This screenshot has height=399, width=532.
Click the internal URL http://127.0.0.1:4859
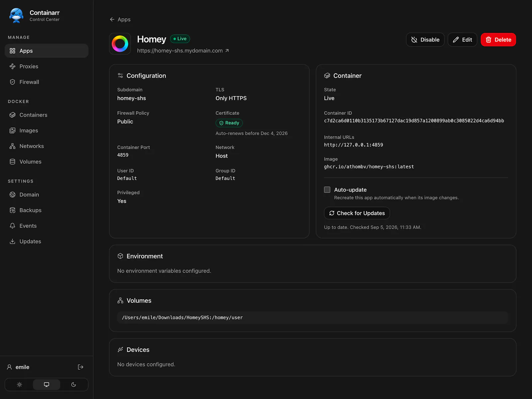pyautogui.click(x=353, y=145)
